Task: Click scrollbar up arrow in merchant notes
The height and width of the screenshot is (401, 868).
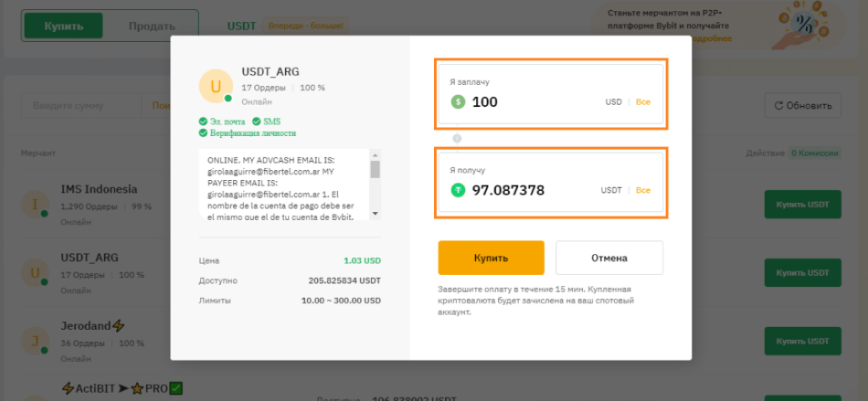Action: click(x=375, y=155)
